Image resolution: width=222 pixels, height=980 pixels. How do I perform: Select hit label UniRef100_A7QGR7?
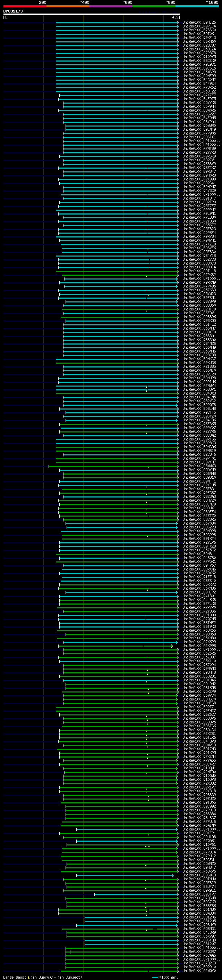199,951
